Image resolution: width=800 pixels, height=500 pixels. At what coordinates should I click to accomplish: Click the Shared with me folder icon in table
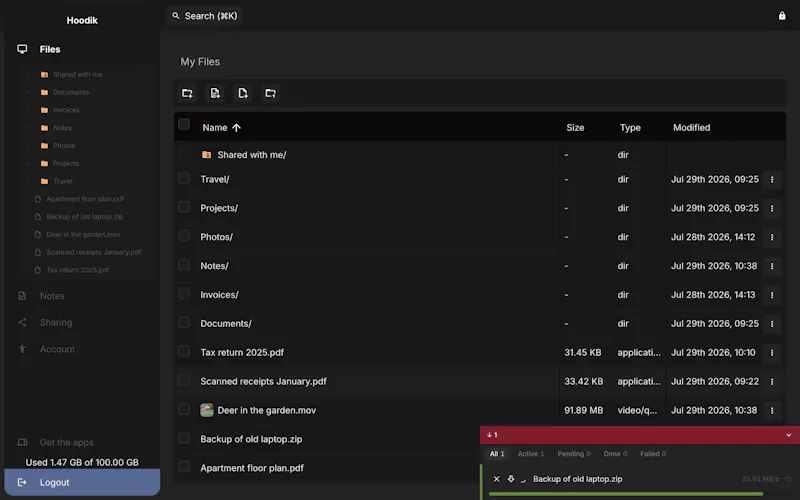pos(207,155)
